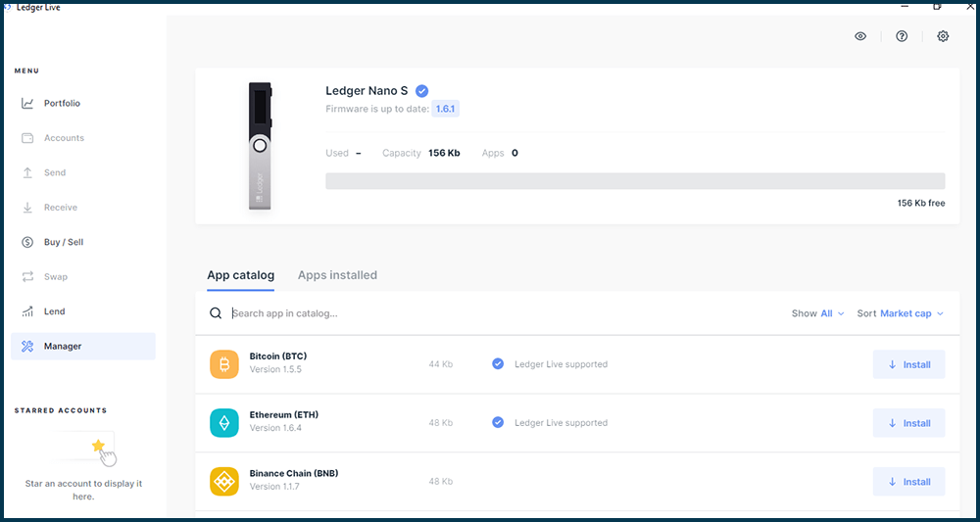Toggle the eye icon to hide balances
The width and height of the screenshot is (980, 522).
pos(860,36)
